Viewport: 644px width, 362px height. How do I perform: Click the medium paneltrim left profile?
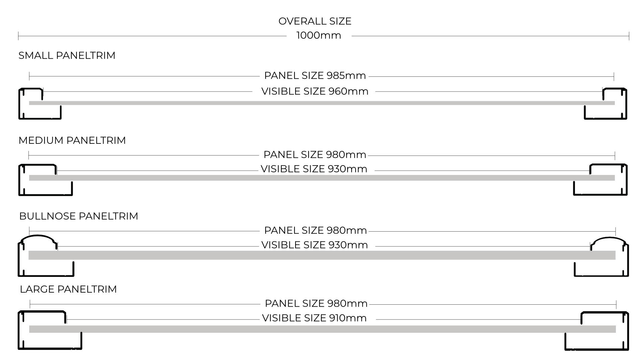coord(45,180)
